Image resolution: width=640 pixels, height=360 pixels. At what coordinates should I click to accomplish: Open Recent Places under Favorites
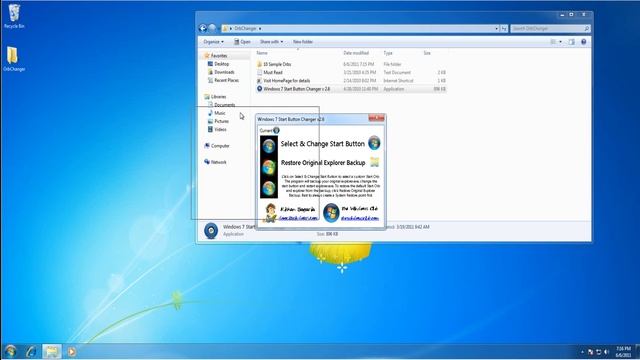click(x=227, y=80)
